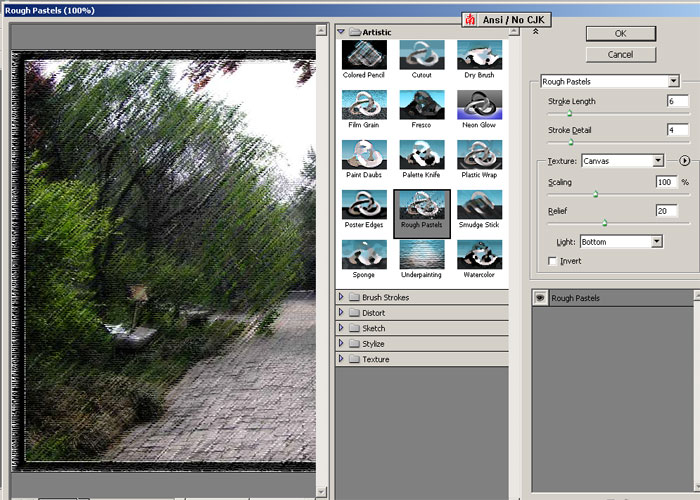Toggle eye icon for Rough Pastels effect layer
The height and width of the screenshot is (500, 700).
(x=540, y=298)
